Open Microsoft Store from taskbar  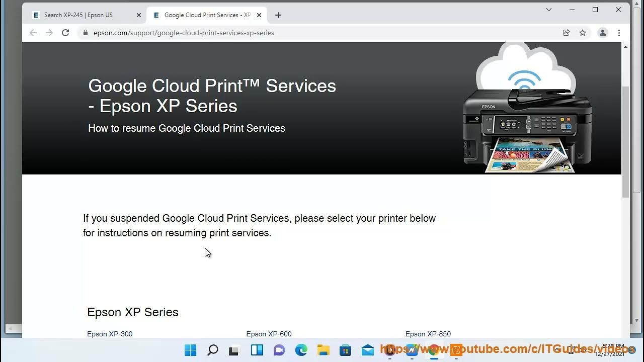click(x=345, y=350)
